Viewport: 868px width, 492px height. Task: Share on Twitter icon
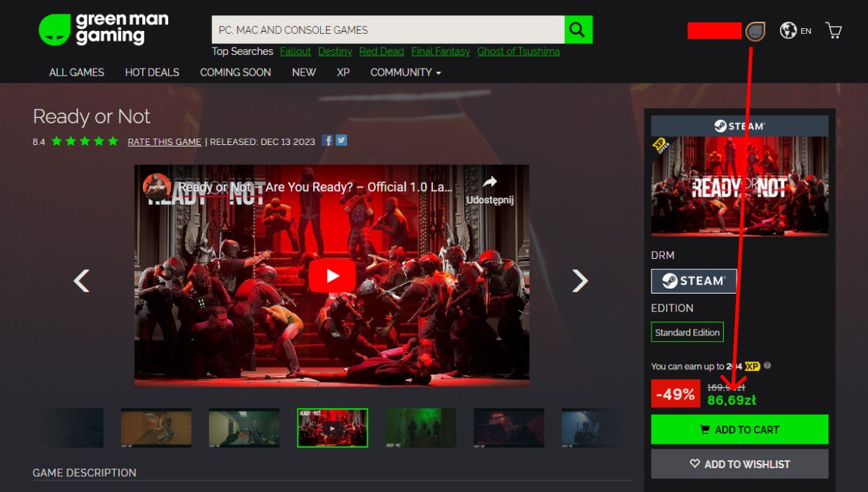click(341, 141)
